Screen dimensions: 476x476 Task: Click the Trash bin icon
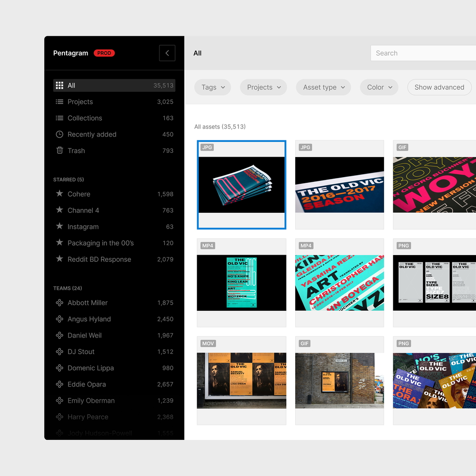[59, 150]
